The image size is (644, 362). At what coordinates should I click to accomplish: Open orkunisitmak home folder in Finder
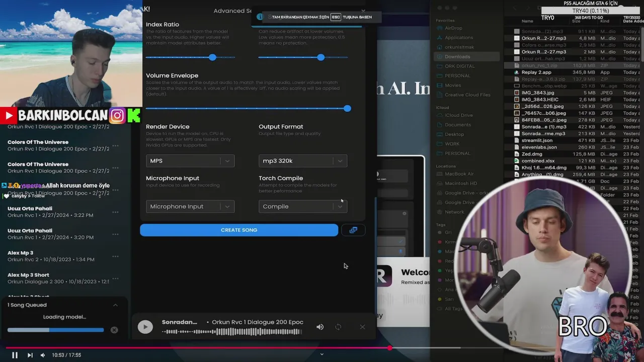tap(459, 47)
